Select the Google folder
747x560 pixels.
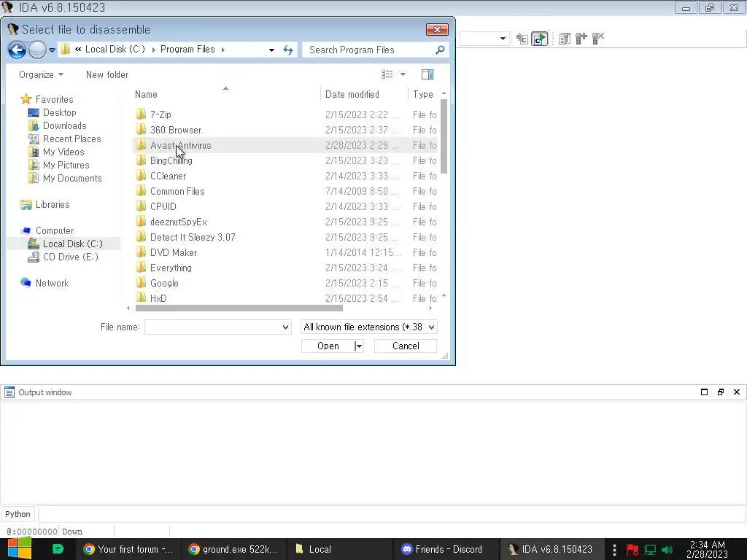tap(285, 283)
